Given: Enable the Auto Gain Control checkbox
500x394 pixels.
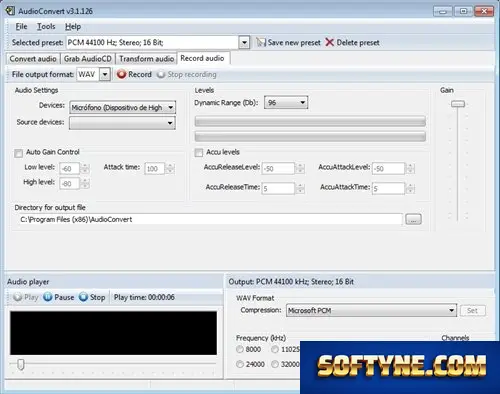Looking at the screenshot, I should click(x=19, y=153).
